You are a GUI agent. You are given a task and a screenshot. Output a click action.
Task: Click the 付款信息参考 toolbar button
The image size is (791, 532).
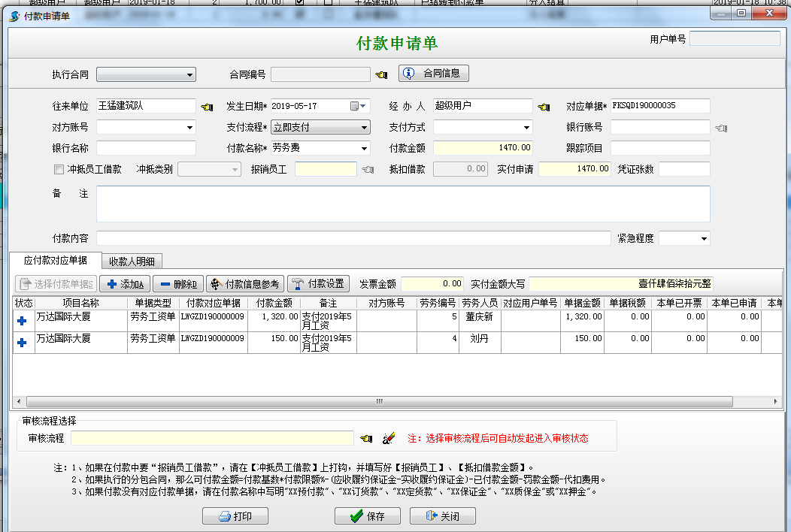(245, 284)
